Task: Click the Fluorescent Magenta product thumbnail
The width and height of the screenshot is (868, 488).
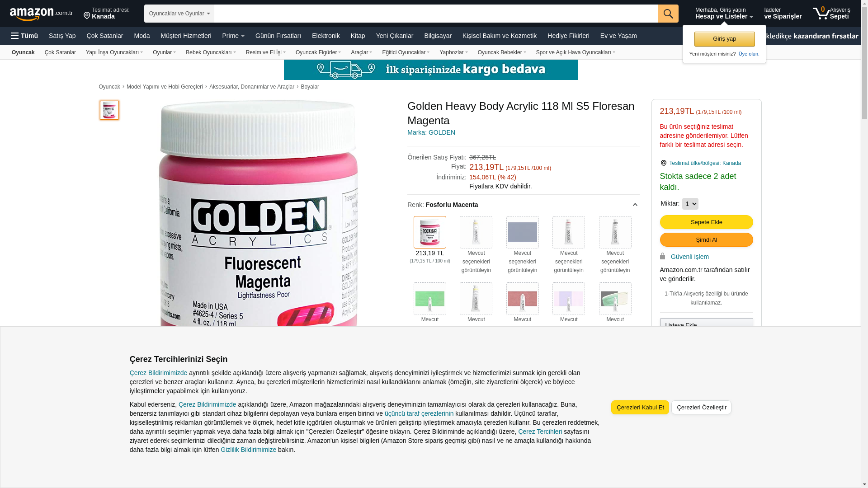Action: (109, 110)
